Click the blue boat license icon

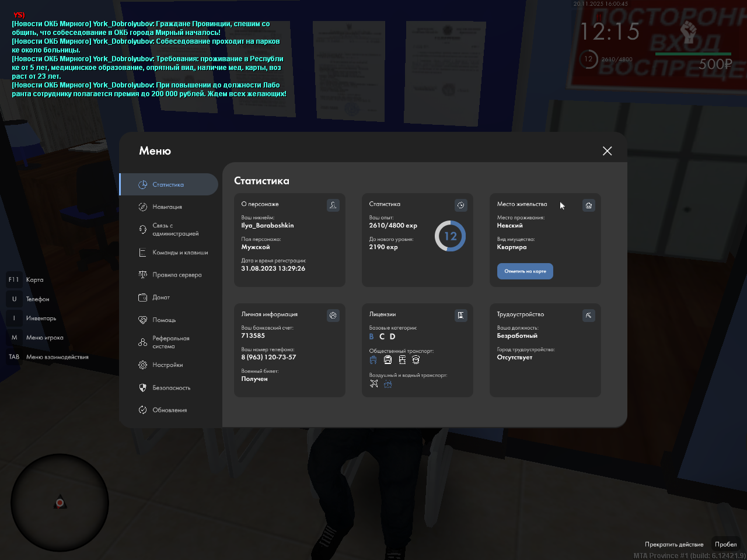tap(388, 384)
